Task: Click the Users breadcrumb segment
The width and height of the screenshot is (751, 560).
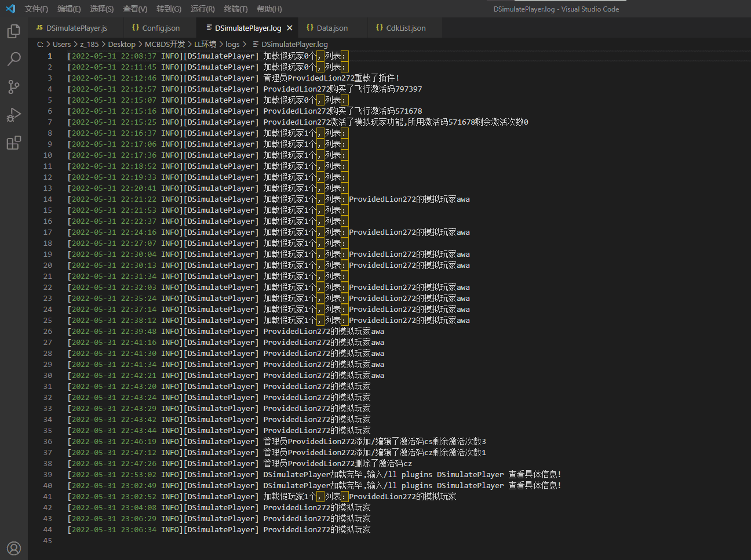Action: 62,44
